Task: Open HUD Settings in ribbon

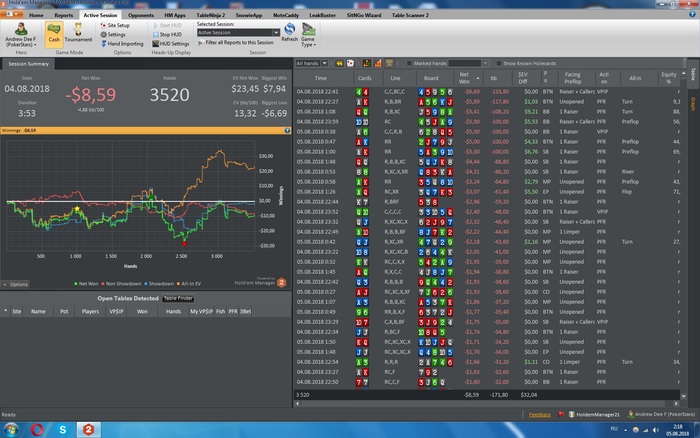Action: click(174, 44)
